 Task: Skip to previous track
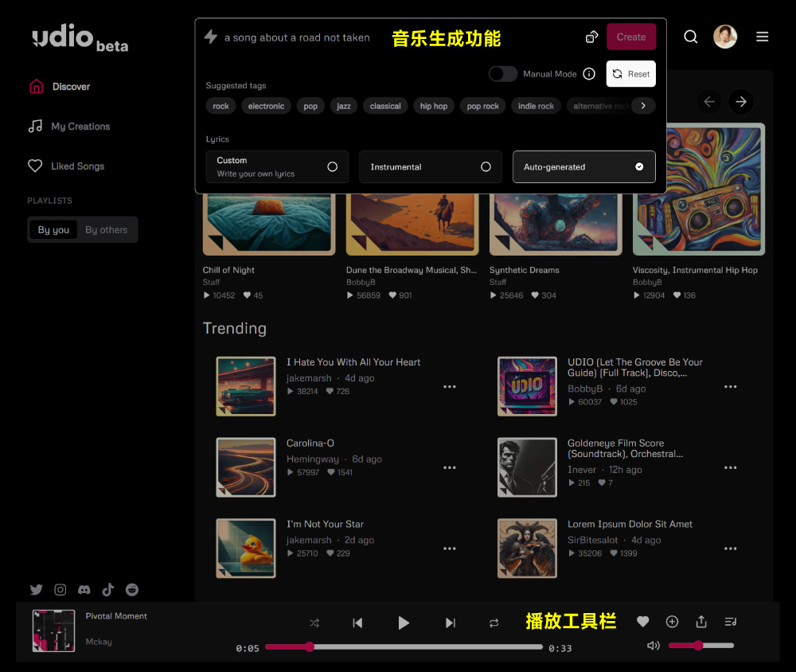tap(357, 623)
